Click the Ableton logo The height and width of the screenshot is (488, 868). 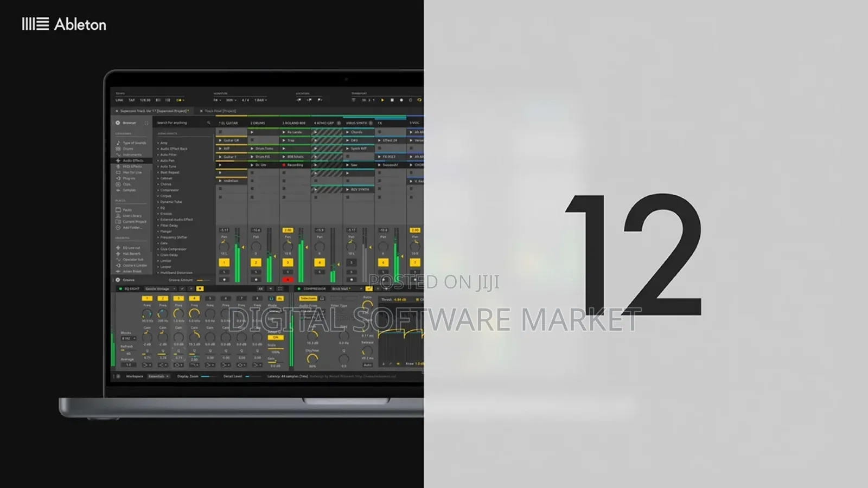pos(64,24)
